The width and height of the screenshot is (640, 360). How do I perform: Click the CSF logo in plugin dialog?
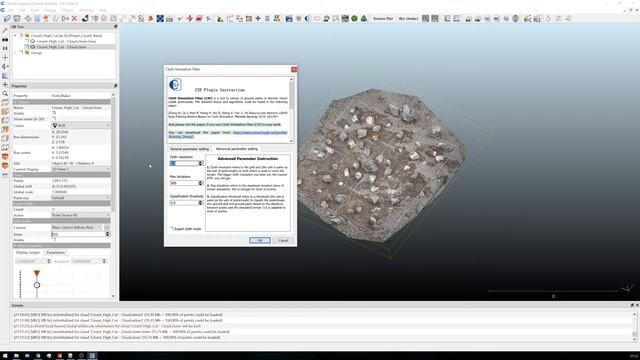click(175, 84)
